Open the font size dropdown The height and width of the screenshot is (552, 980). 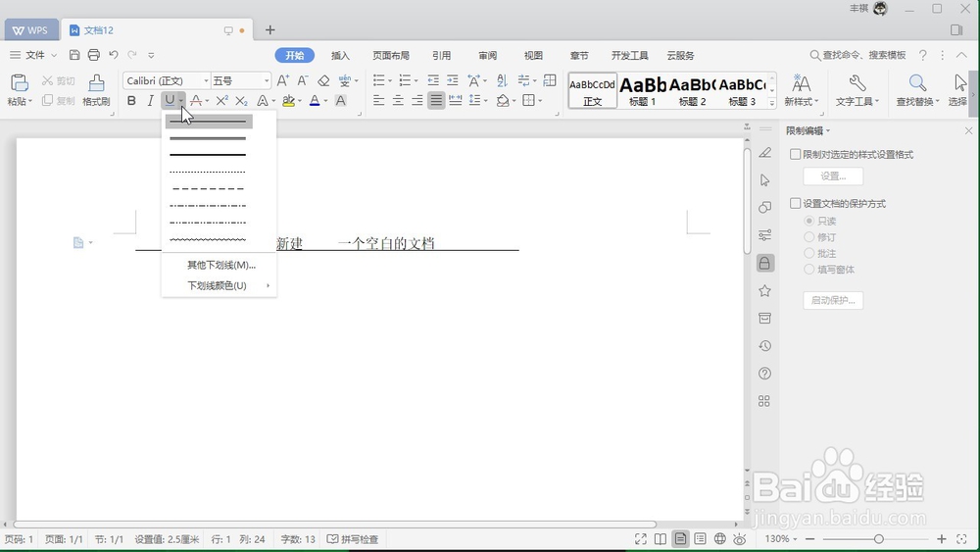(x=267, y=80)
